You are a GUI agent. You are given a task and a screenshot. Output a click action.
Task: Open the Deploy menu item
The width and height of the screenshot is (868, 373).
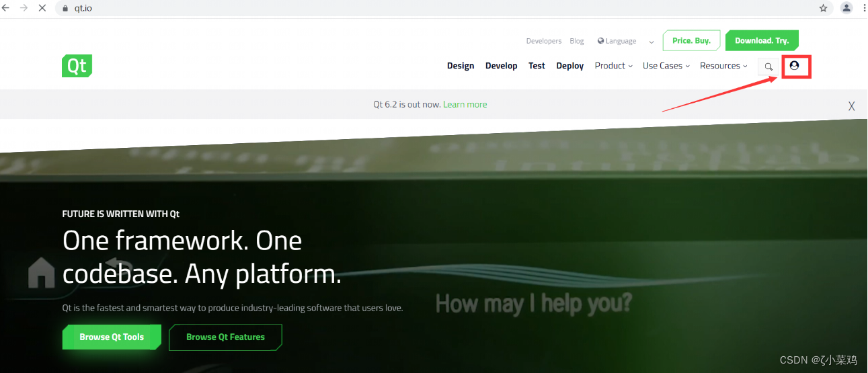click(x=570, y=66)
